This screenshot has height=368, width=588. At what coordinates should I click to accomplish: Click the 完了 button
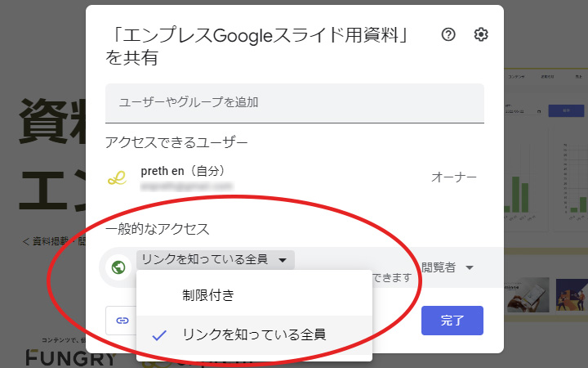452,321
